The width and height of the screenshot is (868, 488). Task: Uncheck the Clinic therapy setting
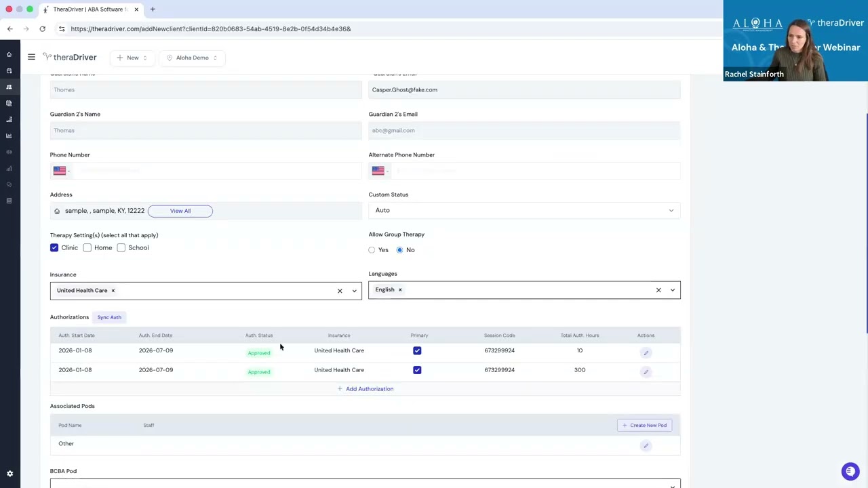tap(54, 248)
